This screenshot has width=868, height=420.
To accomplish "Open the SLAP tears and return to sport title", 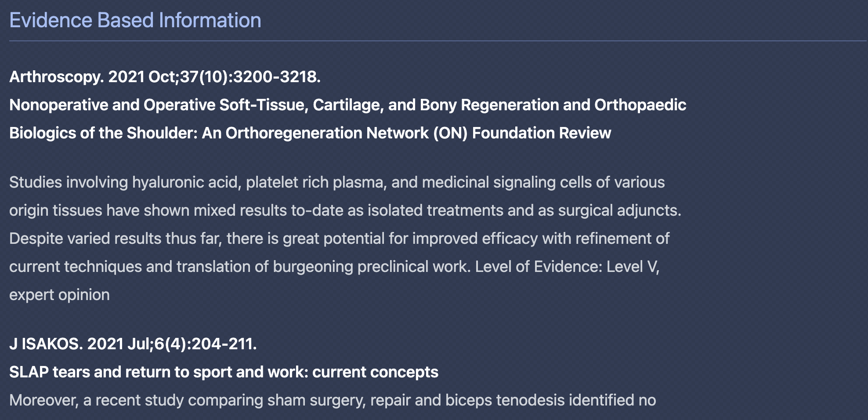I will [224, 372].
